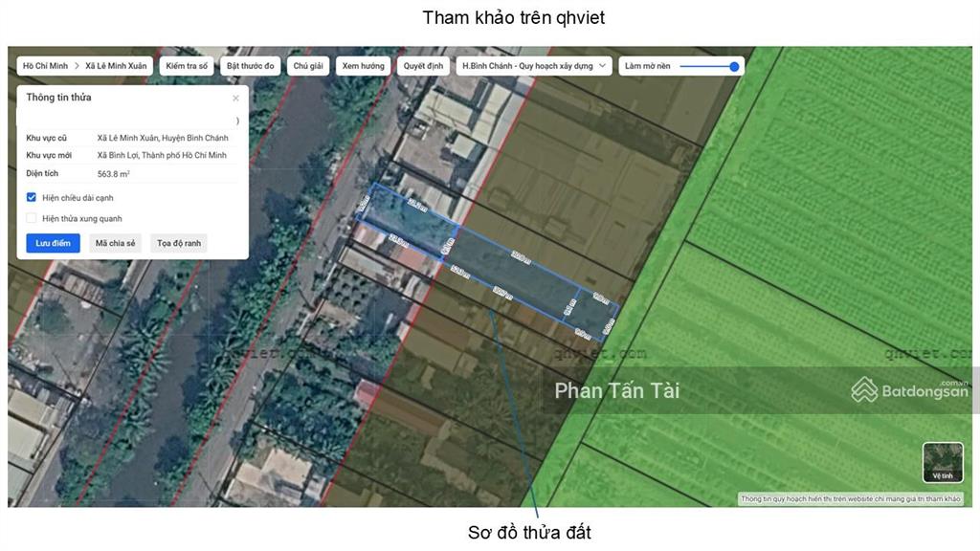Enable the Bật thước đo ruler tool
980x551 pixels.
[250, 66]
